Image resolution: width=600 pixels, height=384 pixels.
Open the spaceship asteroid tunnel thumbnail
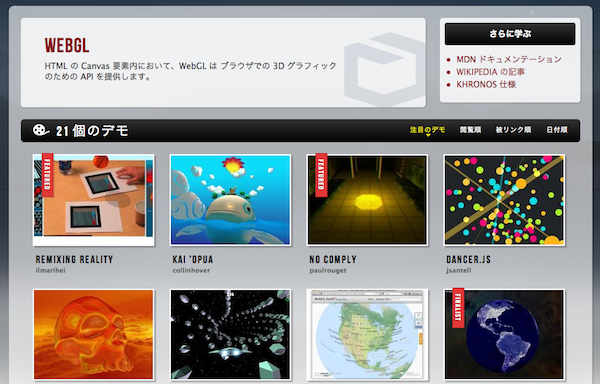point(230,335)
